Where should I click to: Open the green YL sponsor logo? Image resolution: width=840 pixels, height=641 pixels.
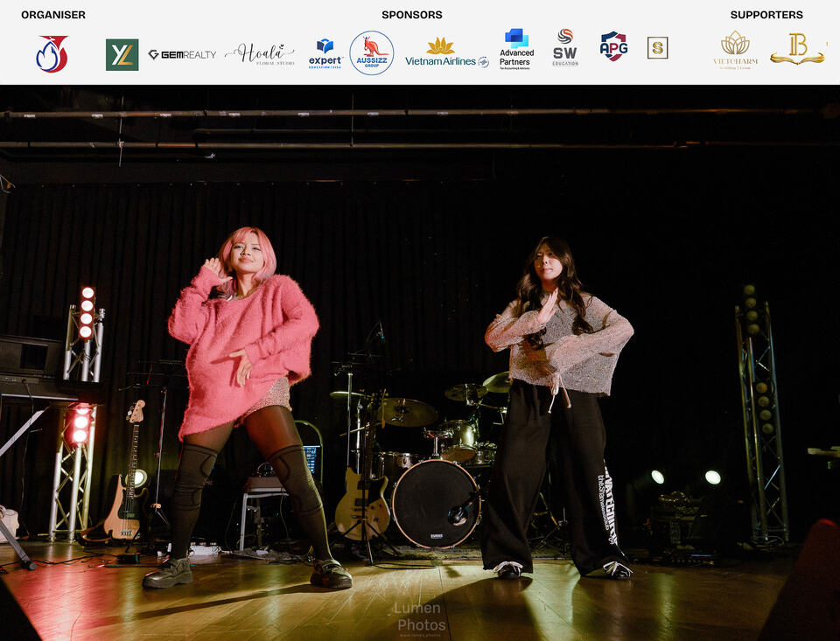(x=122, y=54)
